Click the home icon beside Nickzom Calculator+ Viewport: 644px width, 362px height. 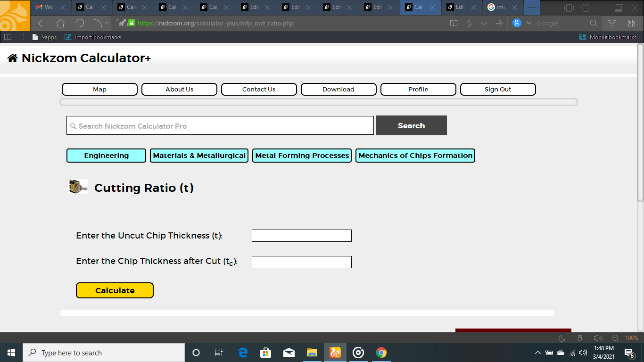click(13, 58)
